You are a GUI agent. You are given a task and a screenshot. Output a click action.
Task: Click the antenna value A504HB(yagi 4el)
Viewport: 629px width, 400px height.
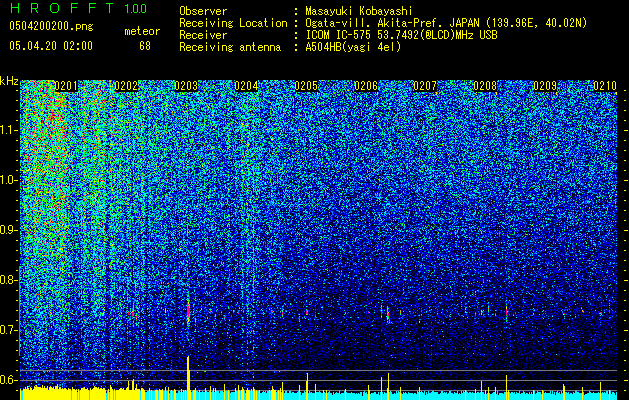(x=353, y=47)
